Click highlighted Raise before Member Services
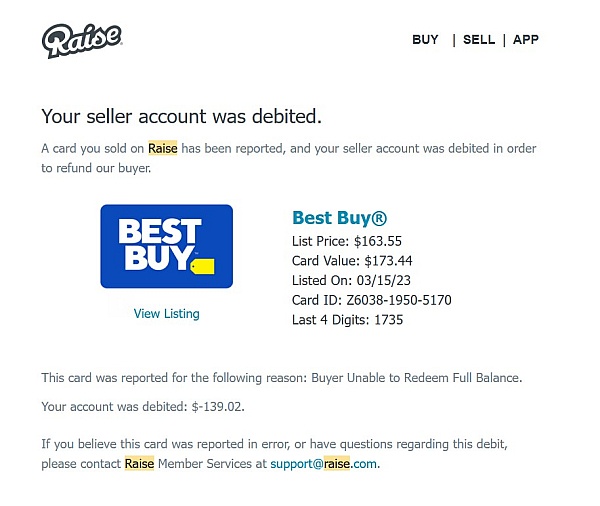The height and width of the screenshot is (506, 600). click(139, 464)
